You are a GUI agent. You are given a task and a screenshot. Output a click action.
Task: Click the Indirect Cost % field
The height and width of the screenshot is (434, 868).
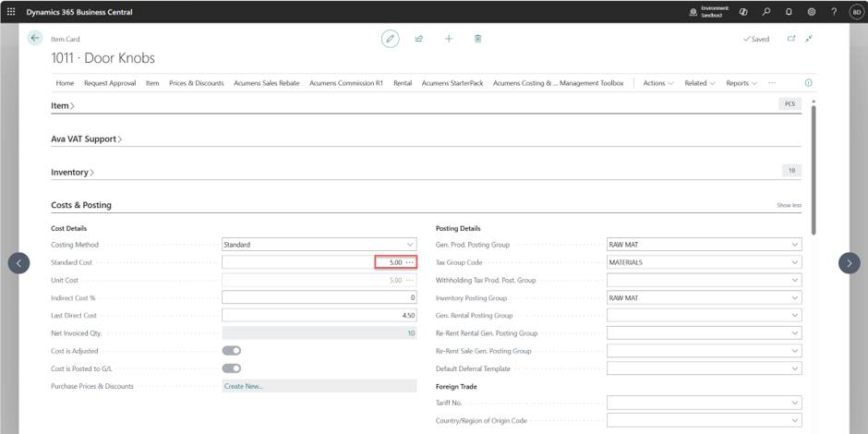319,298
